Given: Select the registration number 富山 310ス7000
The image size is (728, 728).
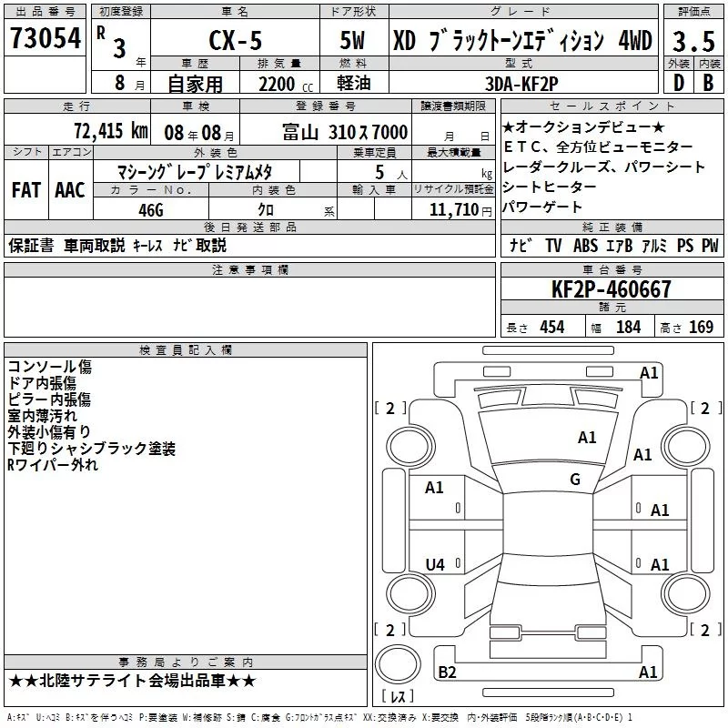Looking at the screenshot, I should pyautogui.click(x=345, y=133).
